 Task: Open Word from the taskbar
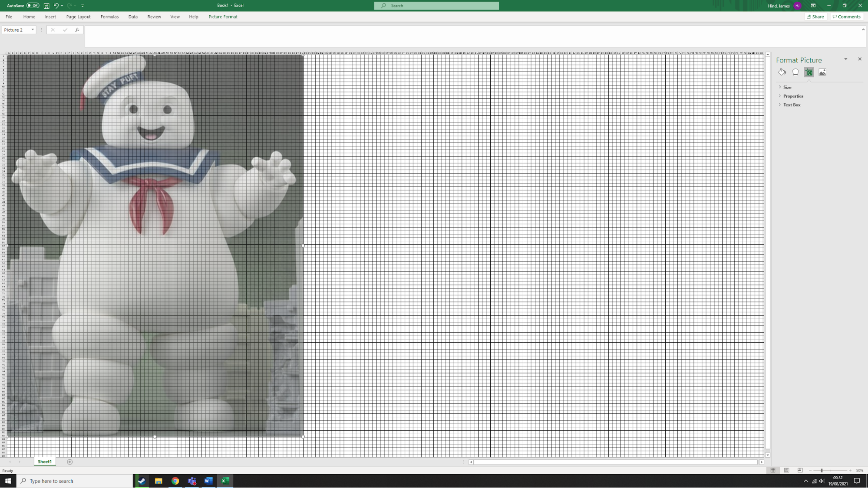click(x=208, y=481)
